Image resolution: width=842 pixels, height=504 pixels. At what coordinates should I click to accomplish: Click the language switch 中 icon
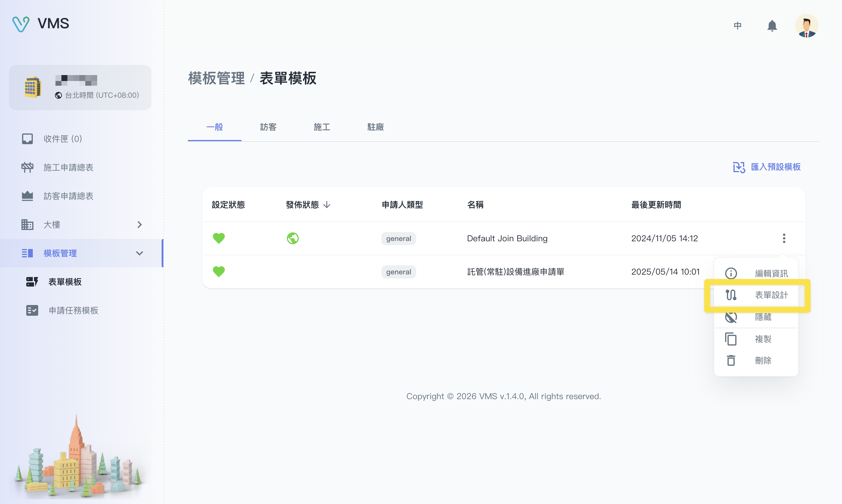(x=737, y=26)
